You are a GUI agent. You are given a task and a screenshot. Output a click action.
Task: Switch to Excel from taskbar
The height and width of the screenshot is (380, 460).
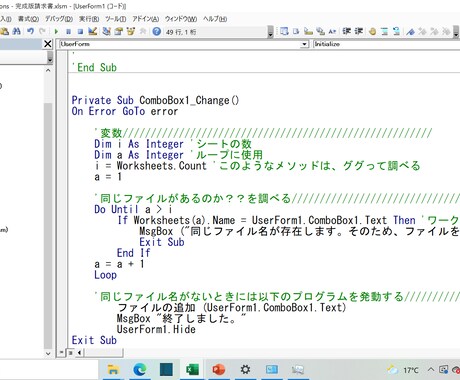point(192,369)
